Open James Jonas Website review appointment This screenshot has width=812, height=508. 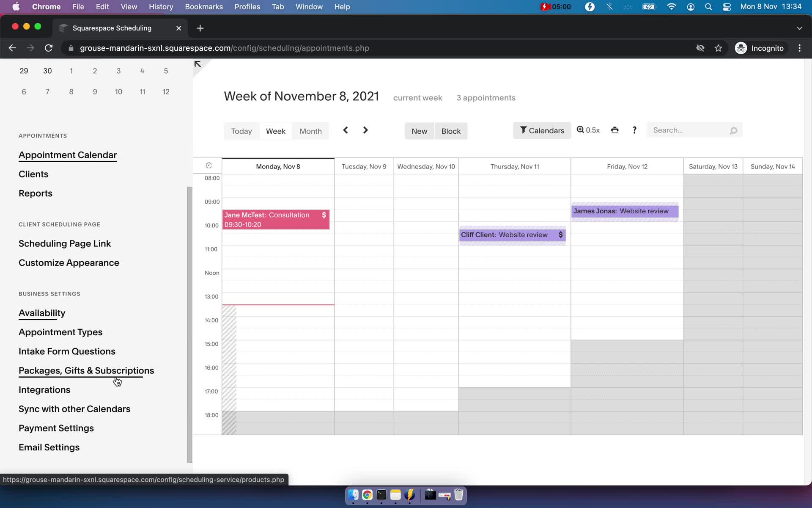click(x=625, y=211)
